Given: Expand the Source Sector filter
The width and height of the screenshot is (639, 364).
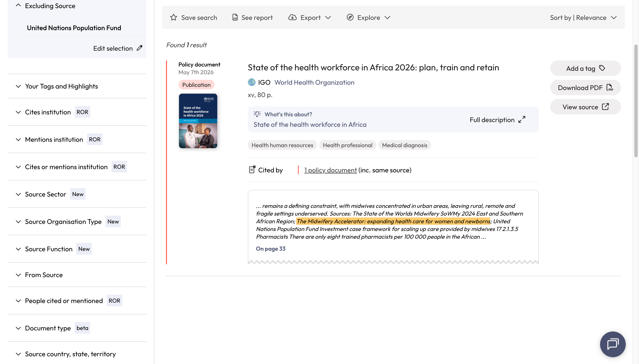Looking at the screenshot, I should [x=18, y=194].
